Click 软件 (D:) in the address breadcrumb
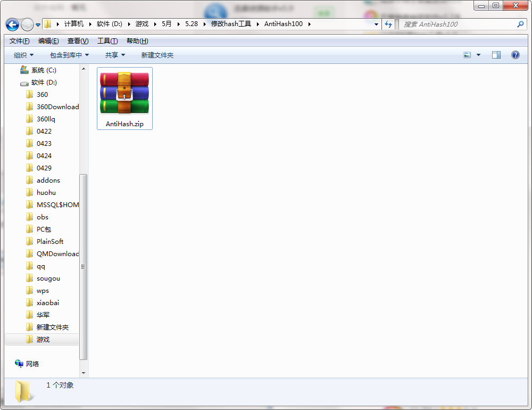 click(109, 24)
